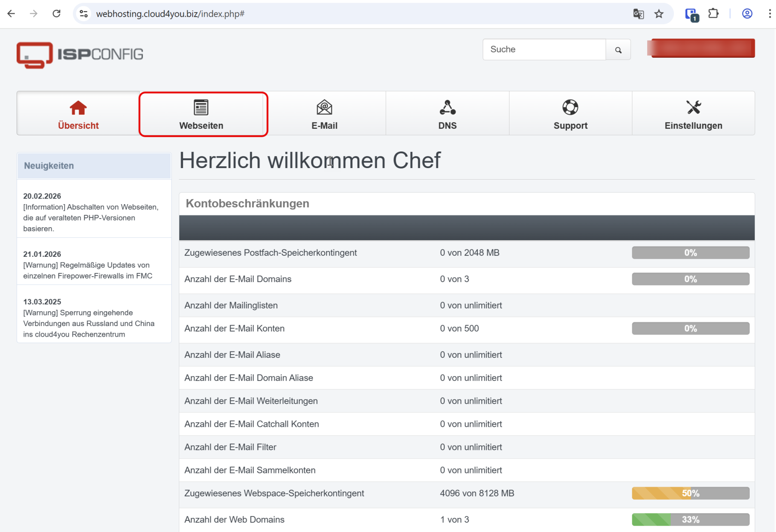
Task: Open the DNS network icon
Action: click(447, 108)
